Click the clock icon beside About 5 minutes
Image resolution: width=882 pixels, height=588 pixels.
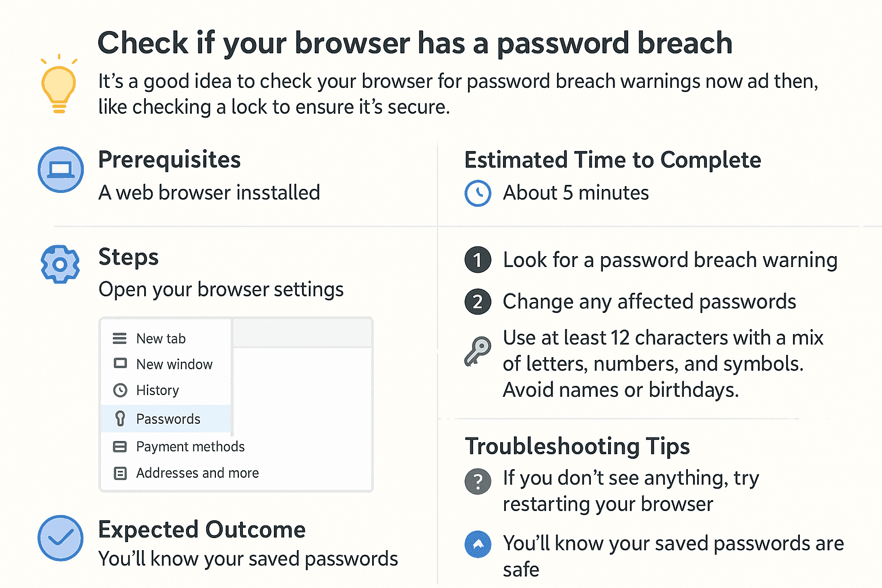pyautogui.click(x=478, y=193)
